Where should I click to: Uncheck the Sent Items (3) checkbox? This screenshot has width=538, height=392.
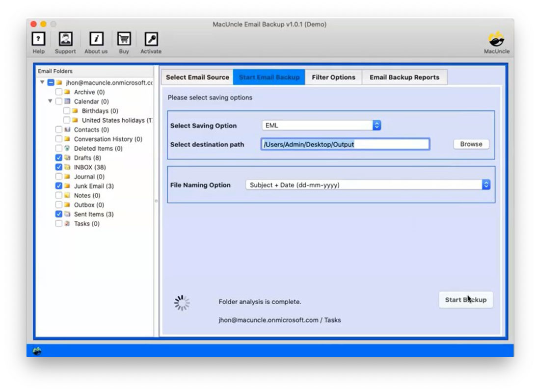point(59,214)
